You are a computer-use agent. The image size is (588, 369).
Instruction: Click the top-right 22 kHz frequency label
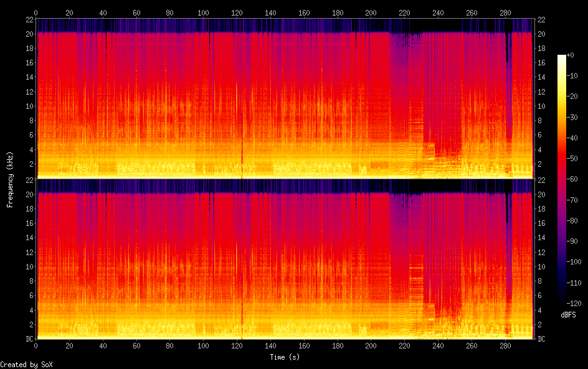point(542,21)
